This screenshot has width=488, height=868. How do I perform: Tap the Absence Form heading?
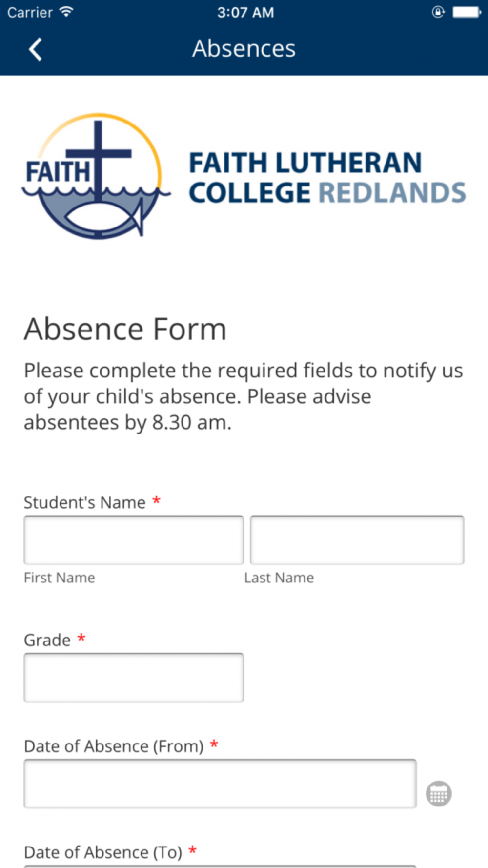coord(125,329)
